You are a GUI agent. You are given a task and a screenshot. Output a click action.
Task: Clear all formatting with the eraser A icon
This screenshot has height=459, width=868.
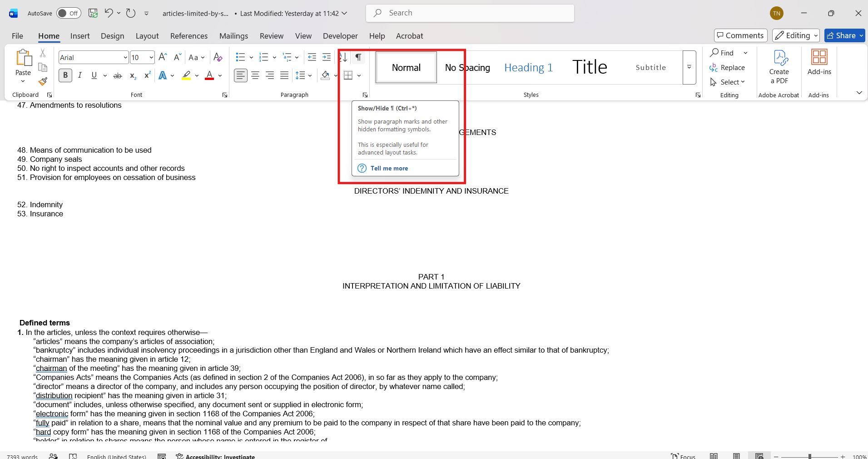[218, 57]
